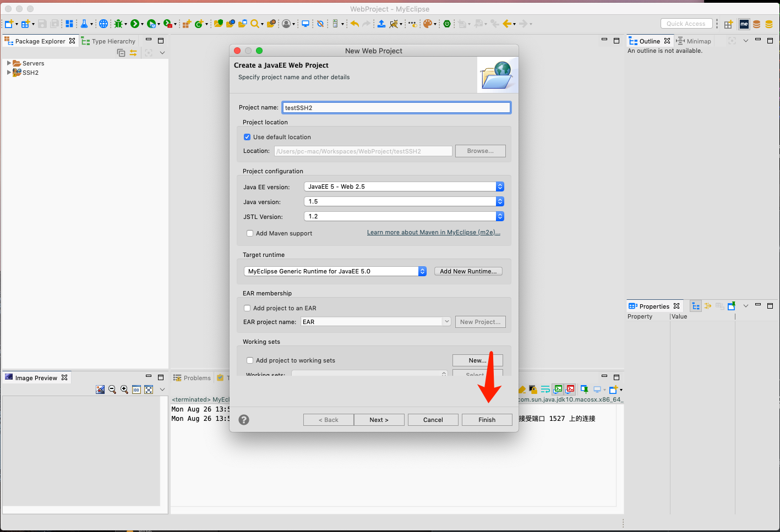Click the Property column header
The width and height of the screenshot is (780, 532).
[x=648, y=316]
